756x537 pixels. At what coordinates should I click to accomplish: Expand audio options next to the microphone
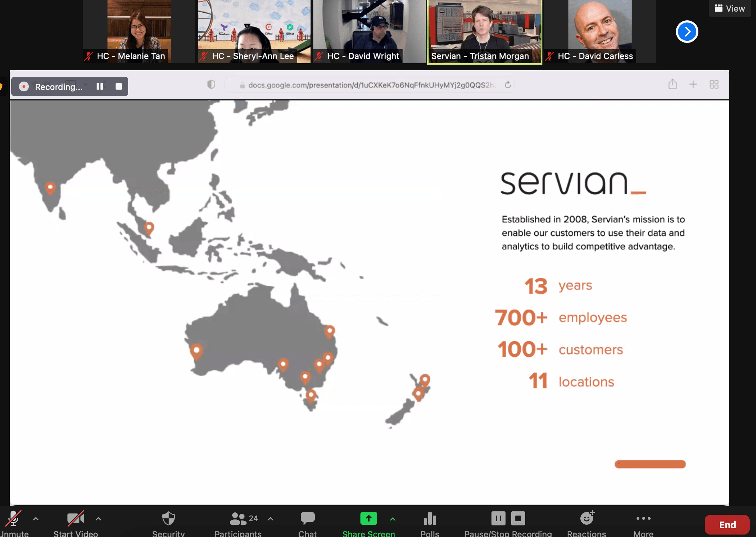coord(36,519)
